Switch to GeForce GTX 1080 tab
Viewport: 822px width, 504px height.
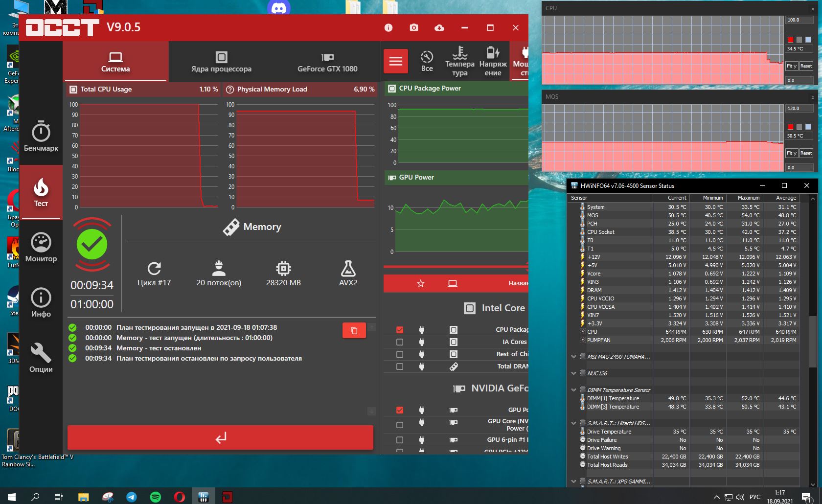click(327, 62)
